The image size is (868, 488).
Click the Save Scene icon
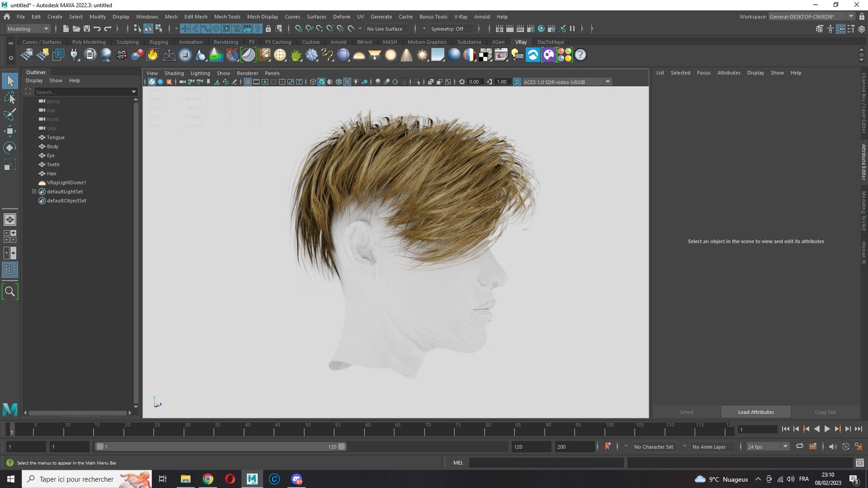coord(87,29)
